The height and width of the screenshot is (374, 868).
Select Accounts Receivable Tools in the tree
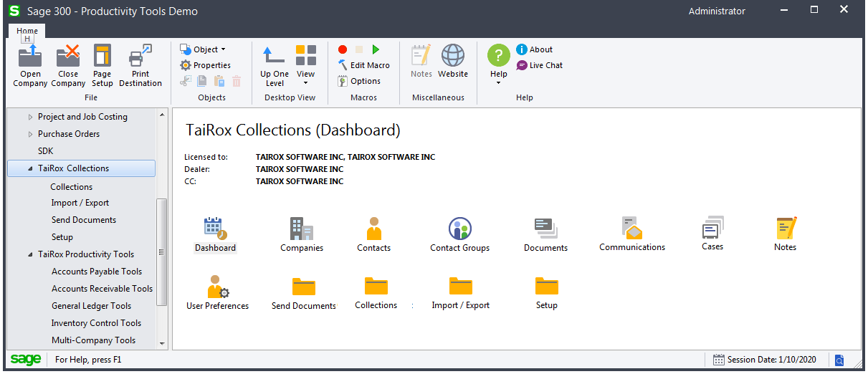(102, 289)
